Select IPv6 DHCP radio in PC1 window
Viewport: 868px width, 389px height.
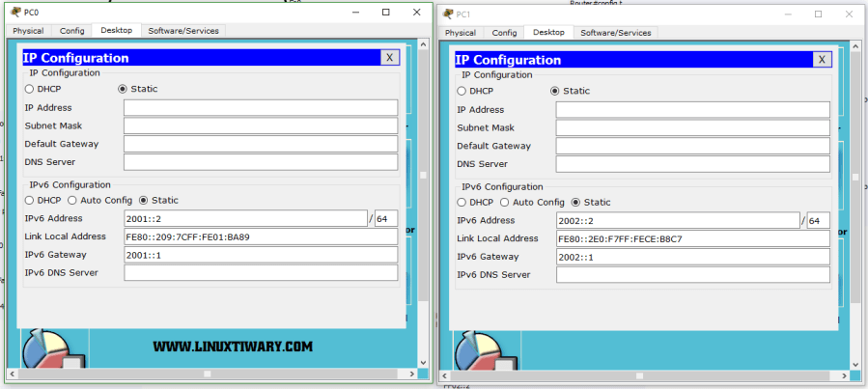pyautogui.click(x=462, y=203)
